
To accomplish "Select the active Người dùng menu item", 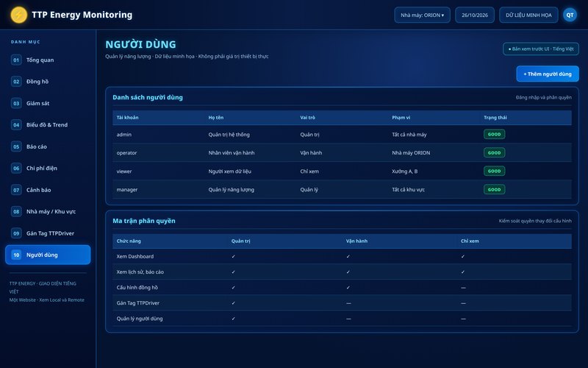I will [48, 255].
